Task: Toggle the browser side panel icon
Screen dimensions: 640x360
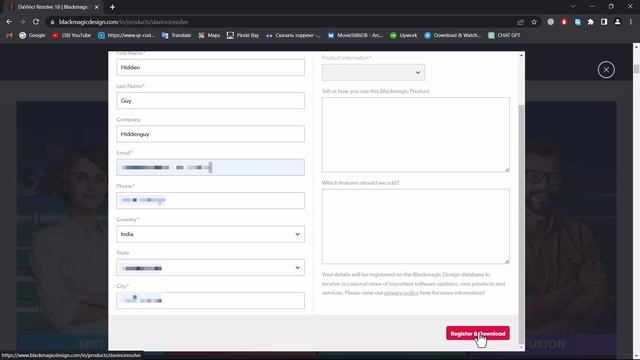Action: pyautogui.click(x=604, y=22)
